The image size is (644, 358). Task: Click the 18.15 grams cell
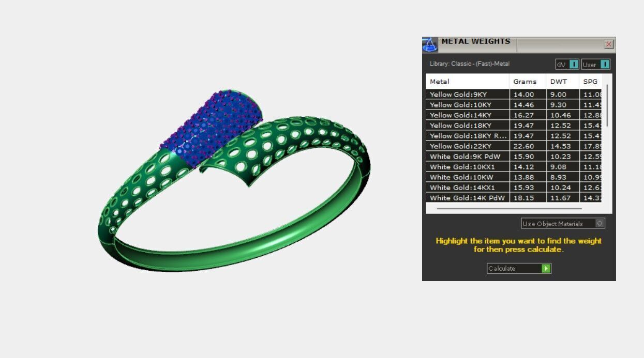coord(528,198)
